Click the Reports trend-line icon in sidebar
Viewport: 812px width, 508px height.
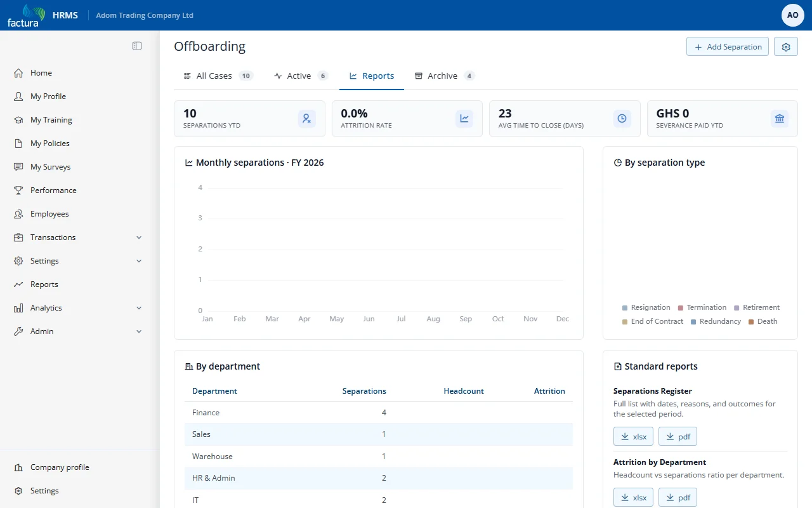click(x=18, y=284)
